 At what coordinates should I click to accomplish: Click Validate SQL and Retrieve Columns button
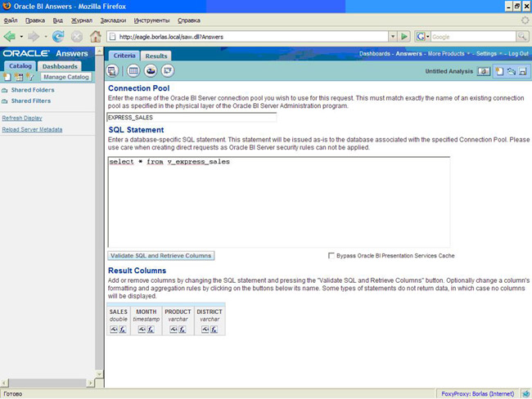pyautogui.click(x=161, y=256)
